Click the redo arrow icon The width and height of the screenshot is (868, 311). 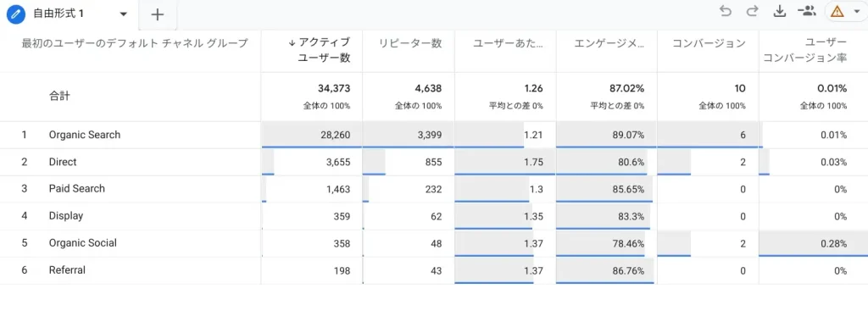click(752, 11)
